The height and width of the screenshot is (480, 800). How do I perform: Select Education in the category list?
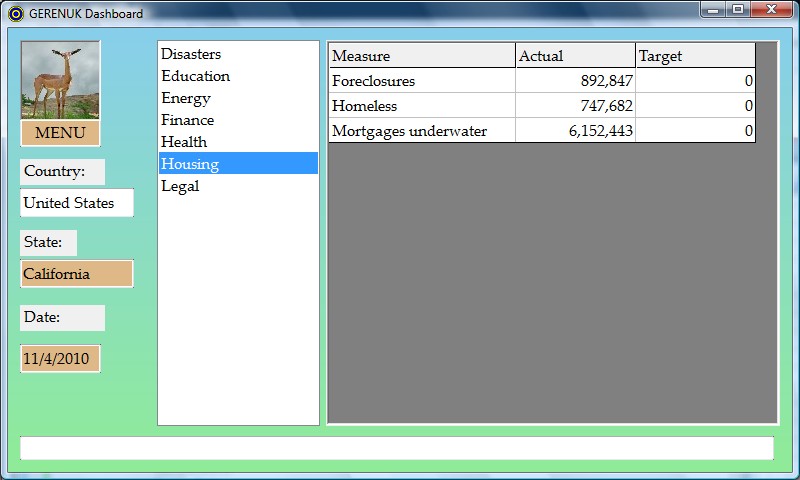click(195, 76)
